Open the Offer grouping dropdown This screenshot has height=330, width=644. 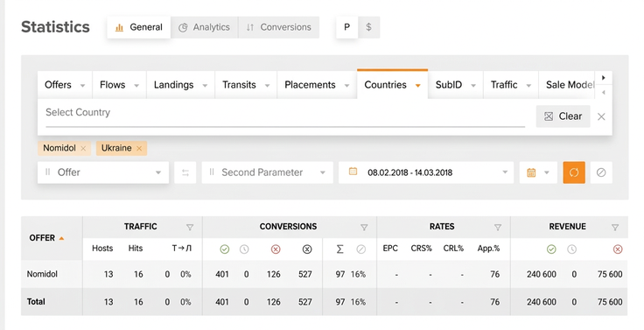(103, 172)
